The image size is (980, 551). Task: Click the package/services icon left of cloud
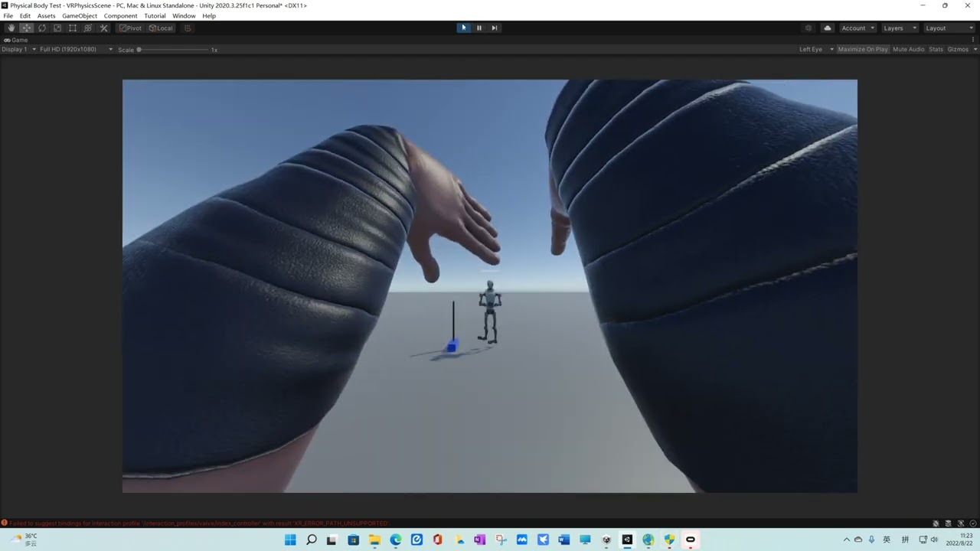point(808,28)
